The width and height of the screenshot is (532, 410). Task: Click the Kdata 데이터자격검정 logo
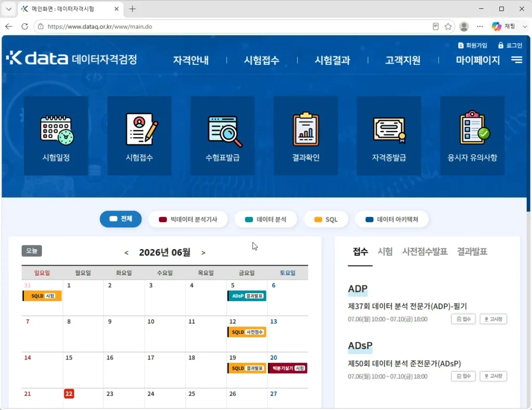coord(72,58)
